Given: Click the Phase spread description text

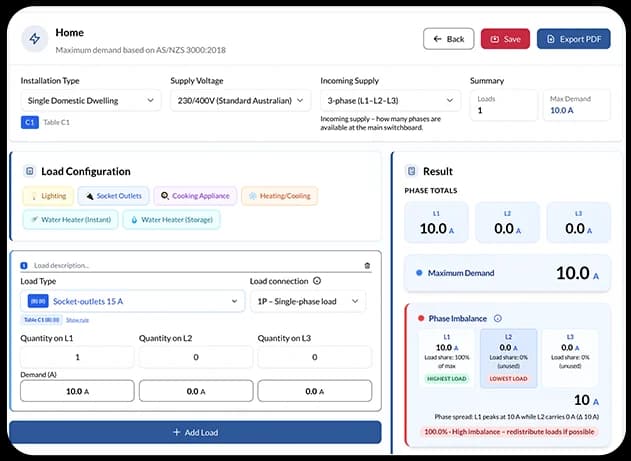Looking at the screenshot, I should (517, 417).
